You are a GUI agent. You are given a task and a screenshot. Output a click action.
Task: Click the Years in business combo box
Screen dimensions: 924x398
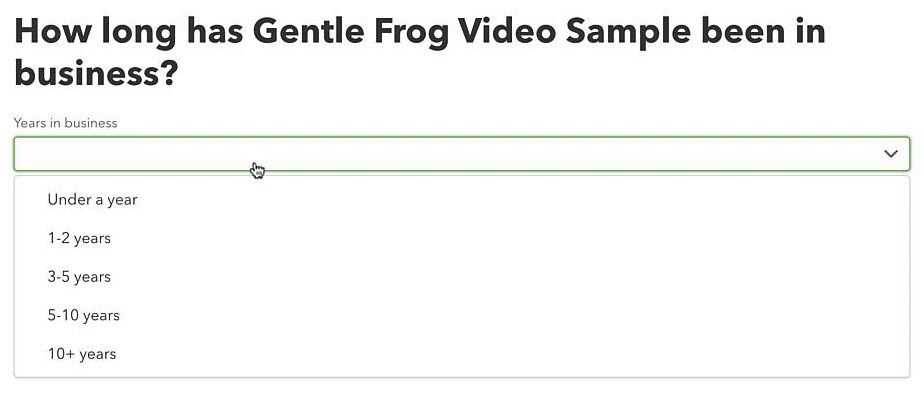[462, 154]
